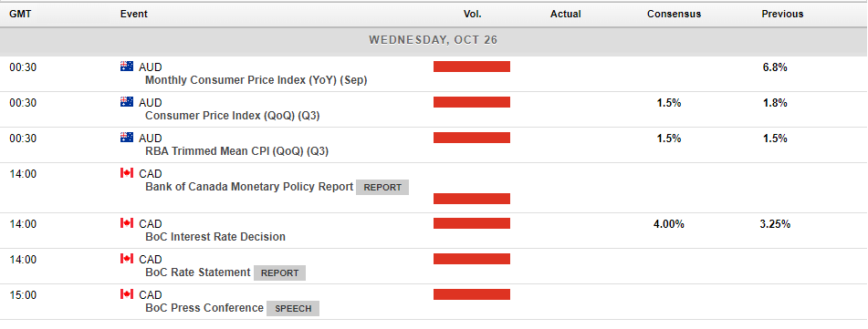Click the Vol. column header
The image size is (868, 329).
[472, 14]
